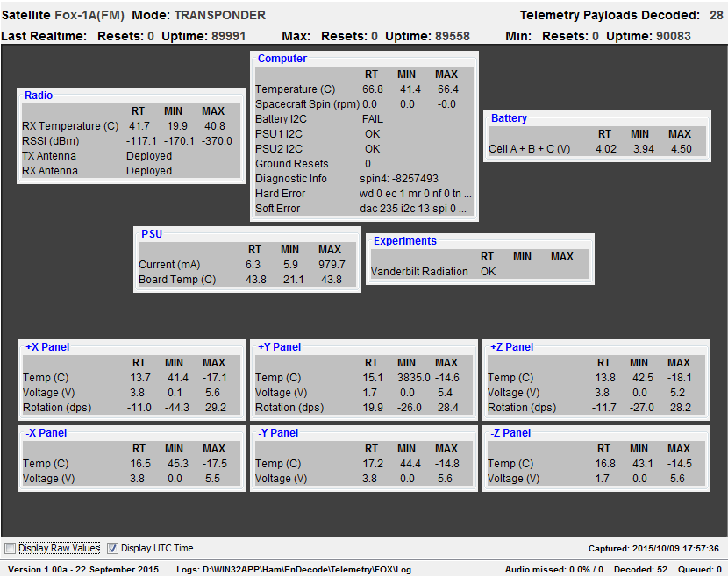Click the 'RX Antenna' row label
The image size is (728, 576).
tap(50, 171)
